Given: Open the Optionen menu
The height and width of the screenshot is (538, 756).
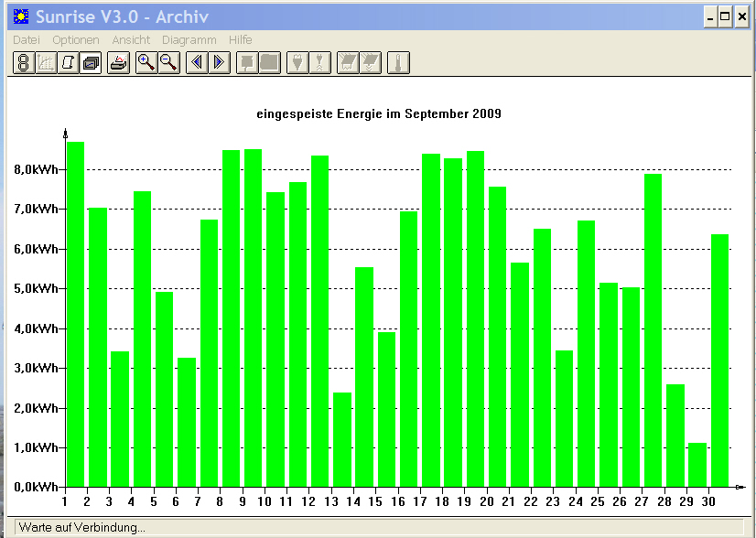Looking at the screenshot, I should [76, 40].
